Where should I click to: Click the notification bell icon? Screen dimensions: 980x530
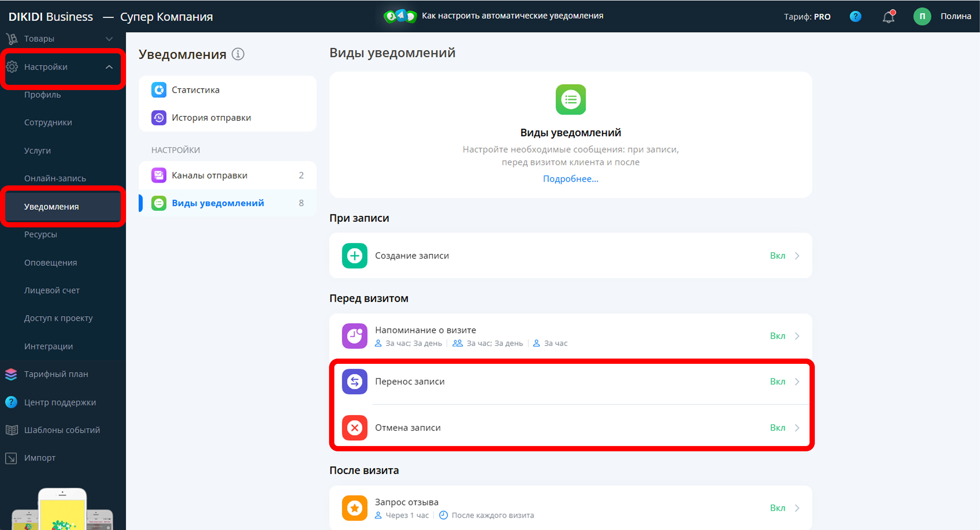coord(888,17)
